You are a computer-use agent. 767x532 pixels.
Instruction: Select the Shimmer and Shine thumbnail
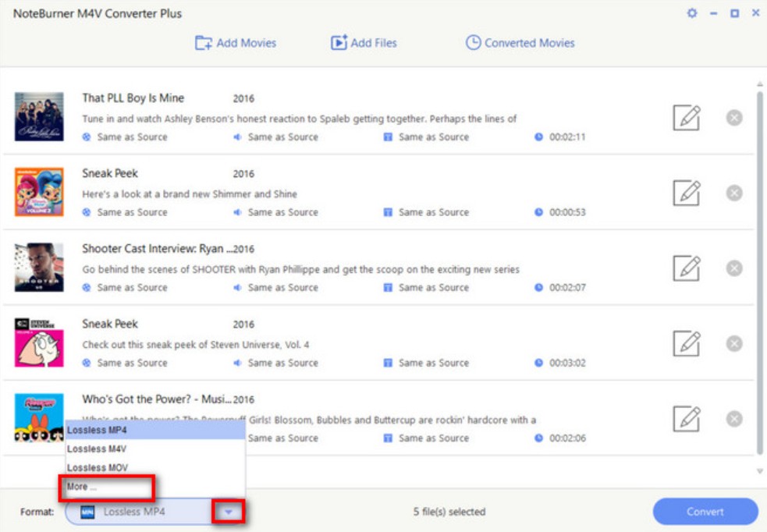39,192
